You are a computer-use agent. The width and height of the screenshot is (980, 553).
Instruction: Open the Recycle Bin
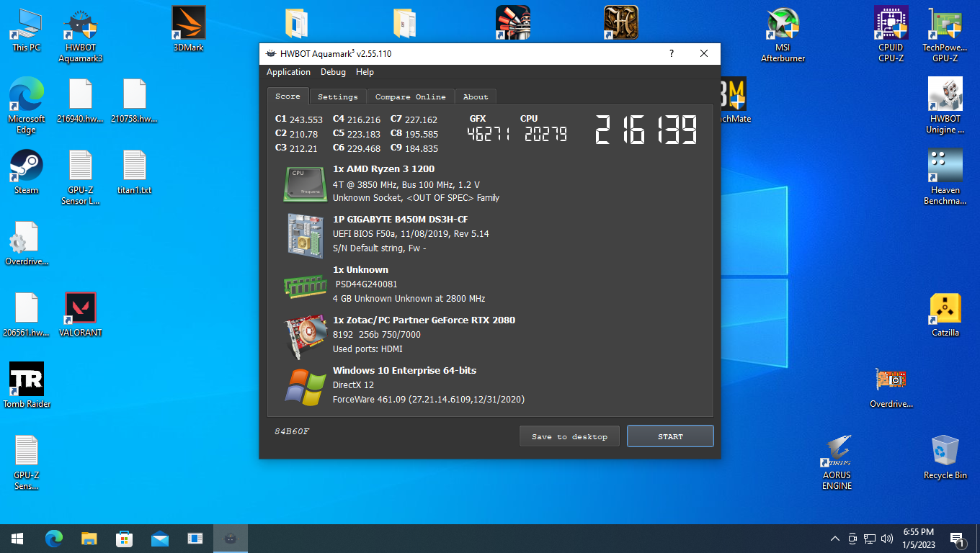click(945, 457)
